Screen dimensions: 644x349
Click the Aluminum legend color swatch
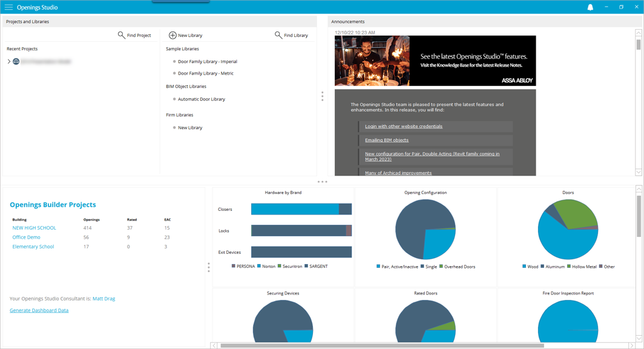click(x=542, y=267)
